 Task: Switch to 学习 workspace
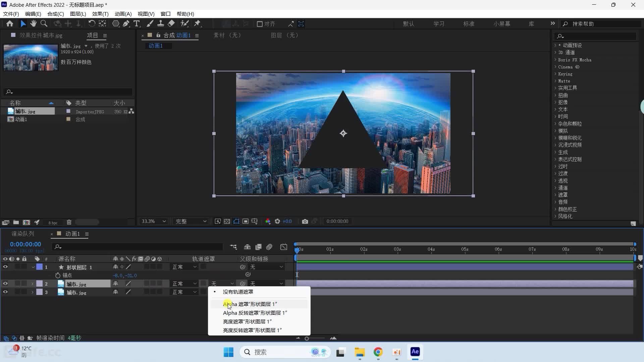439,24
